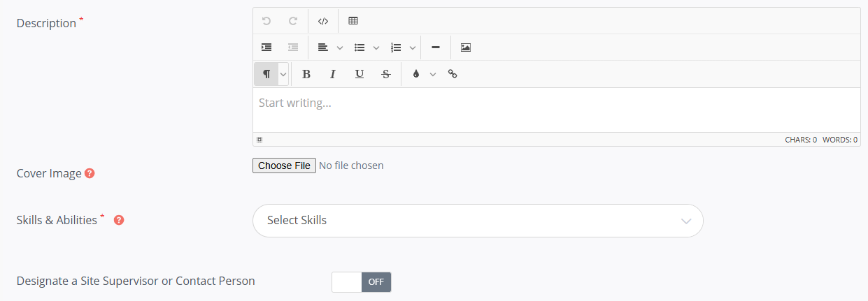This screenshot has width=868, height=301.
Task: Click the No file chosen text
Action: (351, 166)
